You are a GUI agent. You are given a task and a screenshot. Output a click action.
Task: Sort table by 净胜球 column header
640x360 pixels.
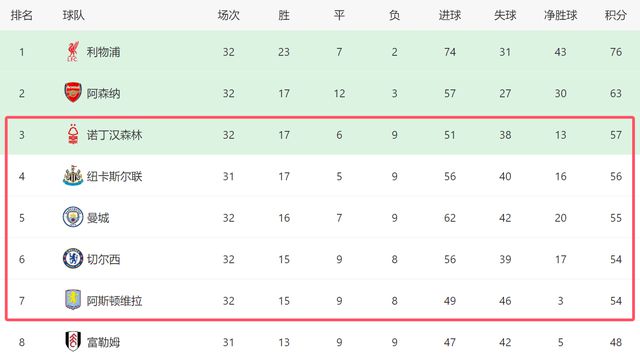(560, 16)
